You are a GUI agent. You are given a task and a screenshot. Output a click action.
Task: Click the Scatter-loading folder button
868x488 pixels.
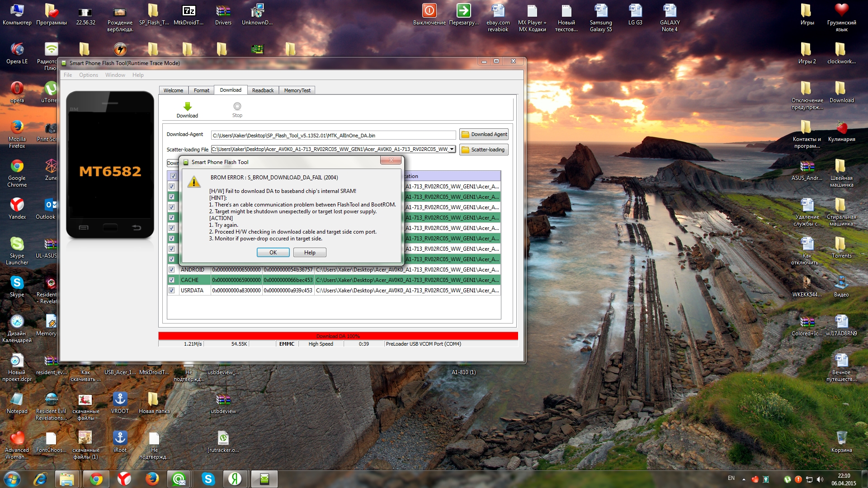tap(484, 150)
